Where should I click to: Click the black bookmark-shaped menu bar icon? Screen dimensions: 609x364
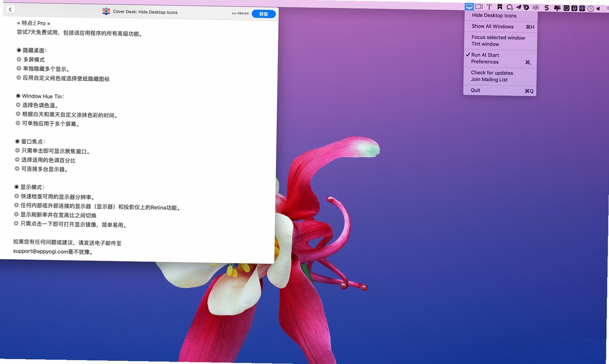point(500,7)
